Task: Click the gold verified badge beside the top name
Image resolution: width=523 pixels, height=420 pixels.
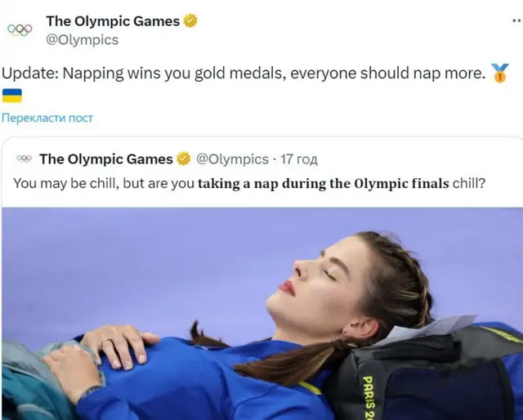Action: click(x=190, y=22)
